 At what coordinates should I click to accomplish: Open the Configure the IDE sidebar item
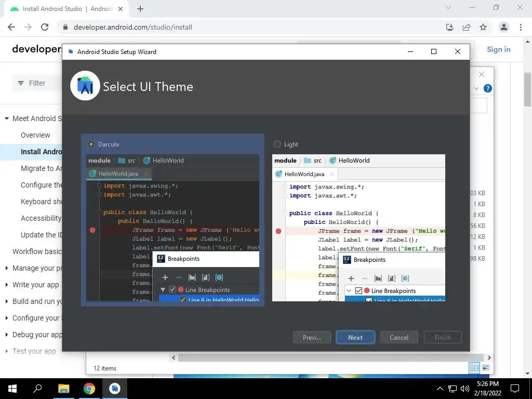41,185
